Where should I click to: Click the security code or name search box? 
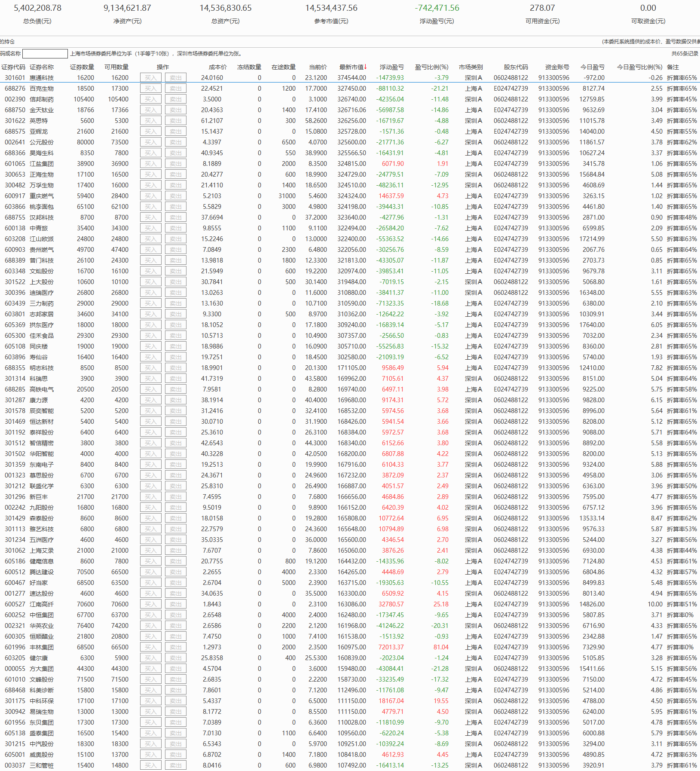[x=45, y=54]
